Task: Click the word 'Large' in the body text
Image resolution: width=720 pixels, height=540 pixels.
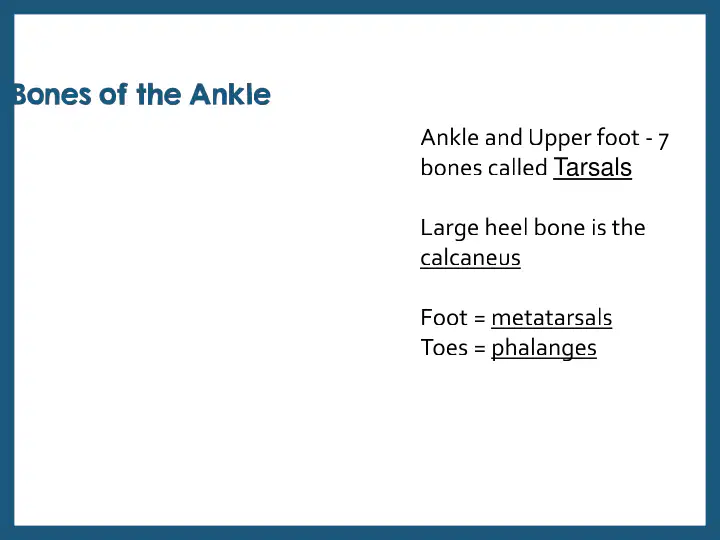Action: (x=449, y=228)
